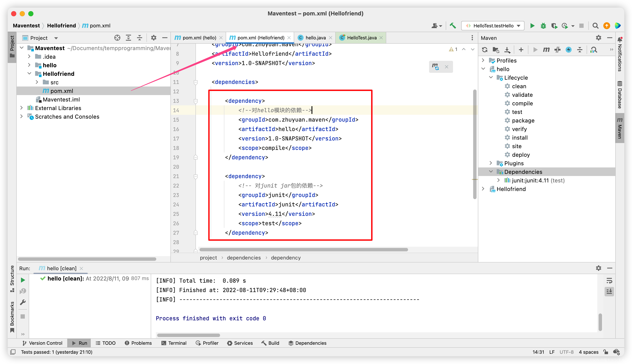Click UTF-8 encoding in status bar
This screenshot has height=364, width=632.
click(566, 352)
